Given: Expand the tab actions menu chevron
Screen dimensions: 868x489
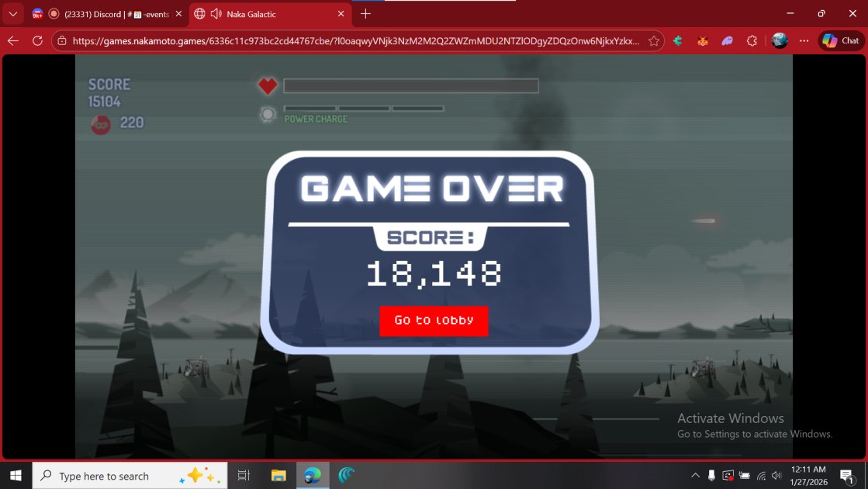Looking at the screenshot, I should point(12,14).
